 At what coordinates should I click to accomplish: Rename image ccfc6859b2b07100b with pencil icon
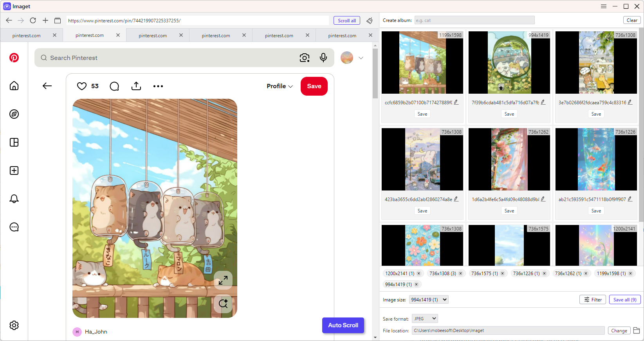tap(456, 102)
